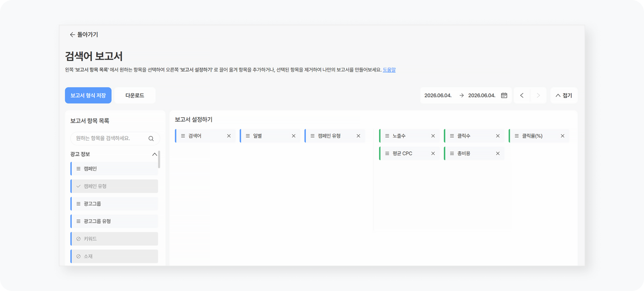The width and height of the screenshot is (644, 291).
Task: Collapse the 광고 정보 section
Action: coord(154,154)
